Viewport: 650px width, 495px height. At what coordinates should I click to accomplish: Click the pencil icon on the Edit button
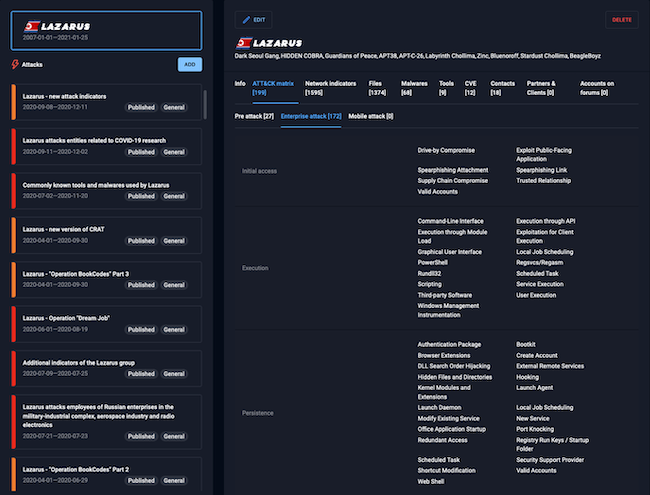pyautogui.click(x=246, y=19)
